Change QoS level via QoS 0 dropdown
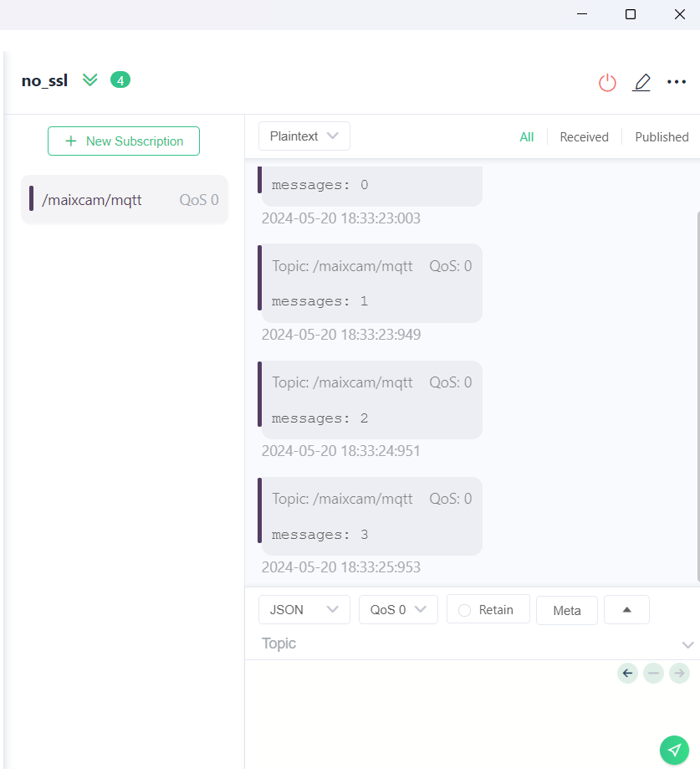700x769 pixels. pos(398,609)
